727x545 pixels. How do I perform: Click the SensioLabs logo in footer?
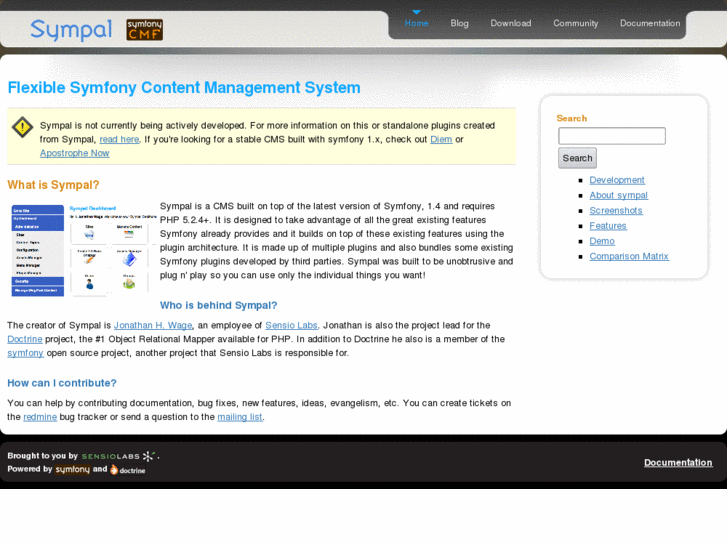[x=119, y=456]
